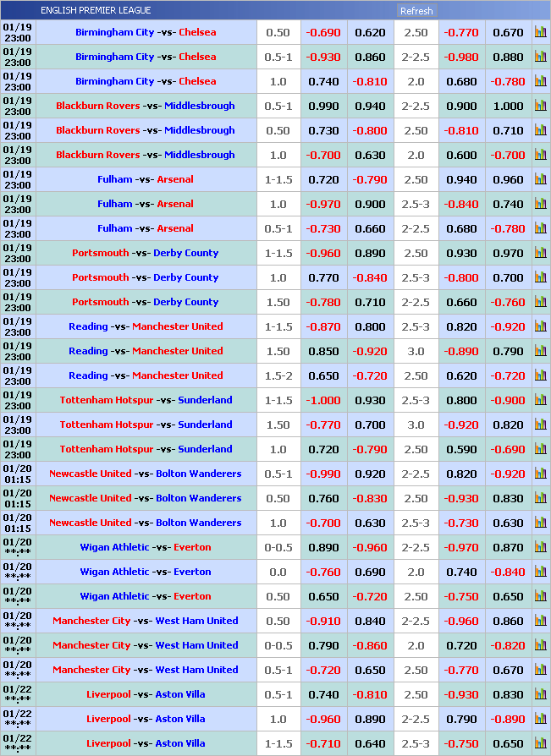Click -1.000 odds in Tottenham Hotspur-Sunderland row
The height and width of the screenshot is (756, 551).
tap(322, 401)
